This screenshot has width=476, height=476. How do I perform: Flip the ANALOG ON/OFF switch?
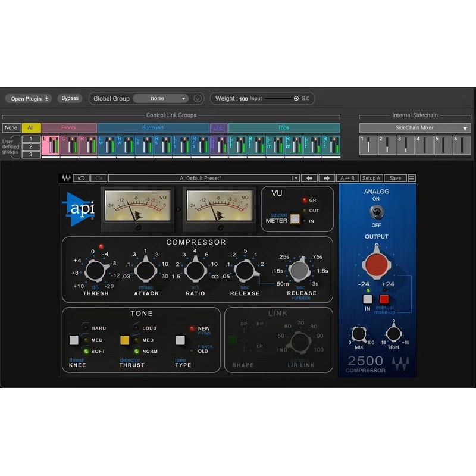point(377,211)
